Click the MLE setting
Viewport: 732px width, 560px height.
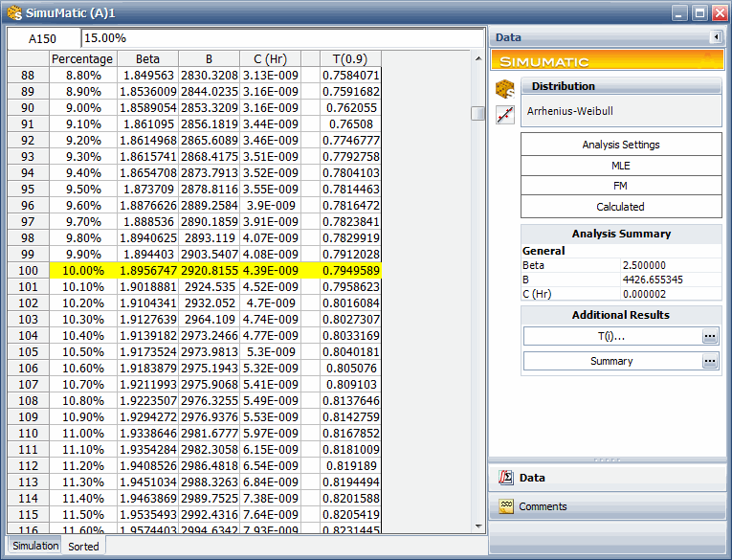click(621, 166)
